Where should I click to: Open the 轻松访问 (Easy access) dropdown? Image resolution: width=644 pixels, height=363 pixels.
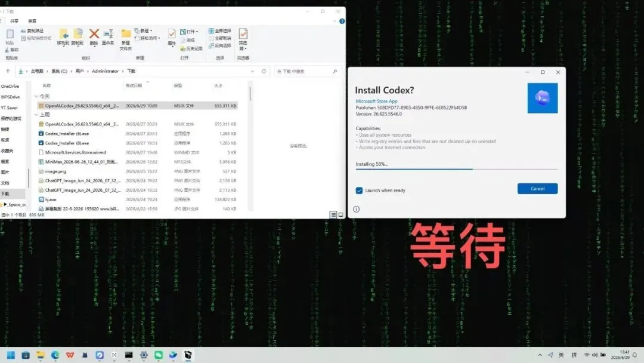tap(147, 38)
